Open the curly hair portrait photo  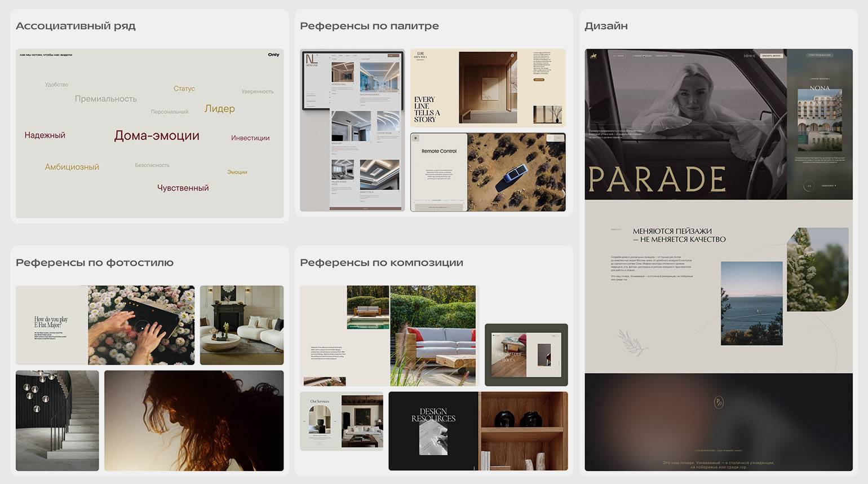[194, 421]
